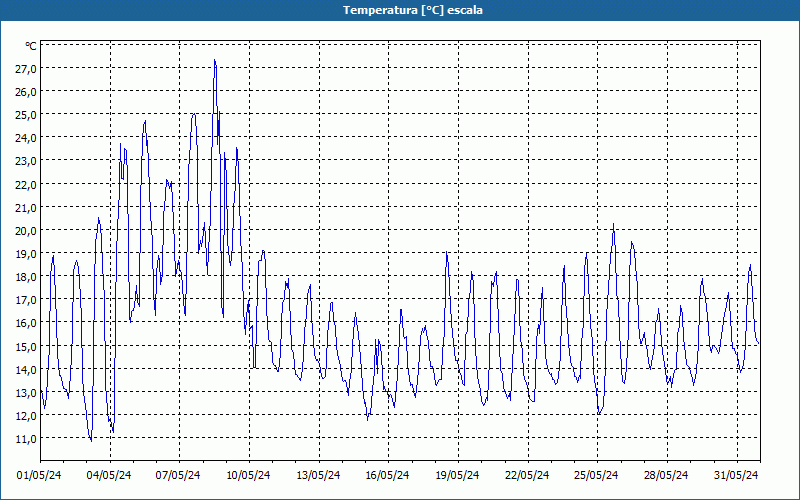Click the 10/05/24 date label
The image size is (800, 500).
coord(248,475)
